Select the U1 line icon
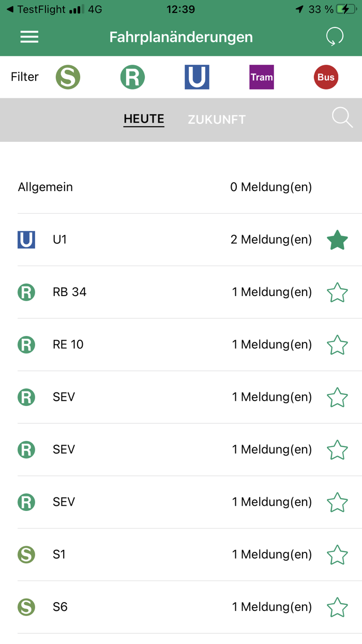This screenshot has width=362, height=644. (x=26, y=240)
